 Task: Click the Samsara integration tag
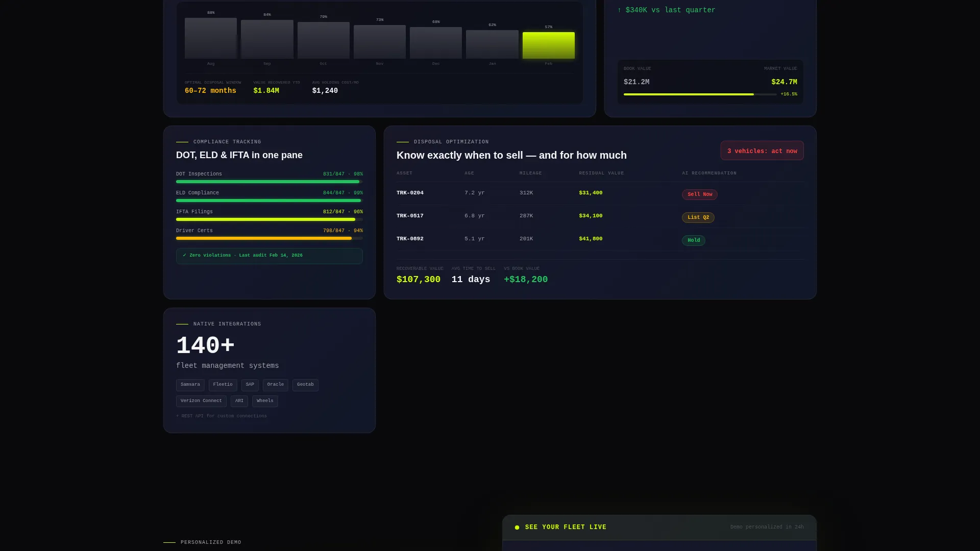pyautogui.click(x=190, y=385)
